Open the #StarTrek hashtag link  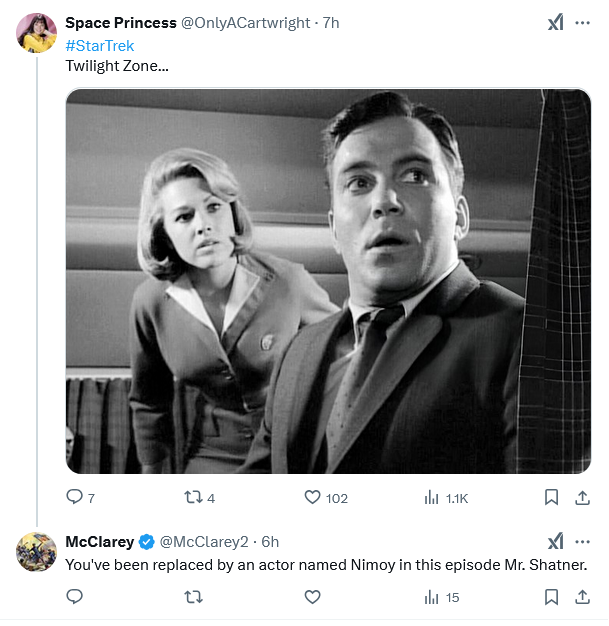[x=100, y=45]
